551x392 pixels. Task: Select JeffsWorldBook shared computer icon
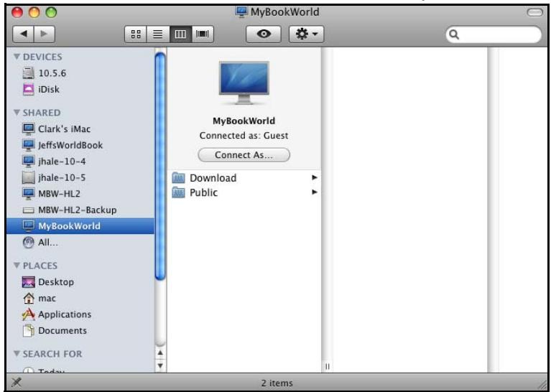pyautogui.click(x=29, y=145)
